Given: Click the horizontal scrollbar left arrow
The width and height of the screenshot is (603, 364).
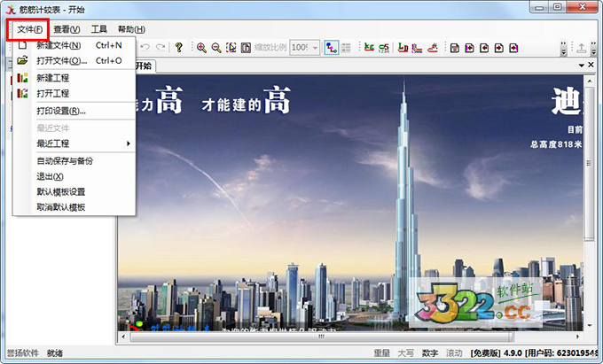Looking at the screenshot, I should click(x=123, y=337).
